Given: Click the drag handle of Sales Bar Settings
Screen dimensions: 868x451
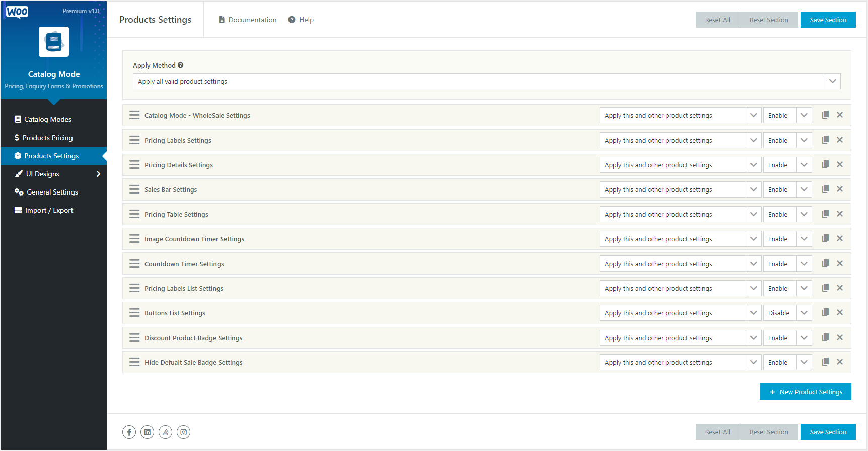Looking at the screenshot, I should (134, 189).
